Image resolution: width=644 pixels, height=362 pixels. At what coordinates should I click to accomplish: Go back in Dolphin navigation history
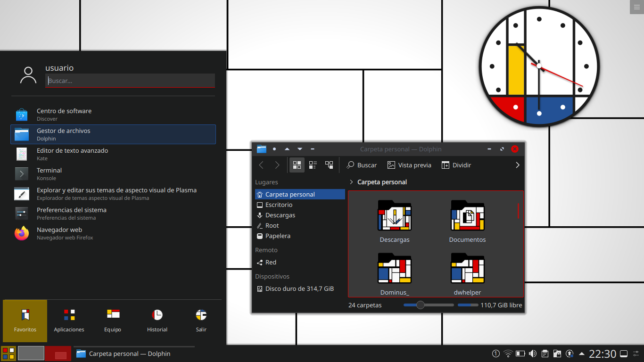(261, 165)
